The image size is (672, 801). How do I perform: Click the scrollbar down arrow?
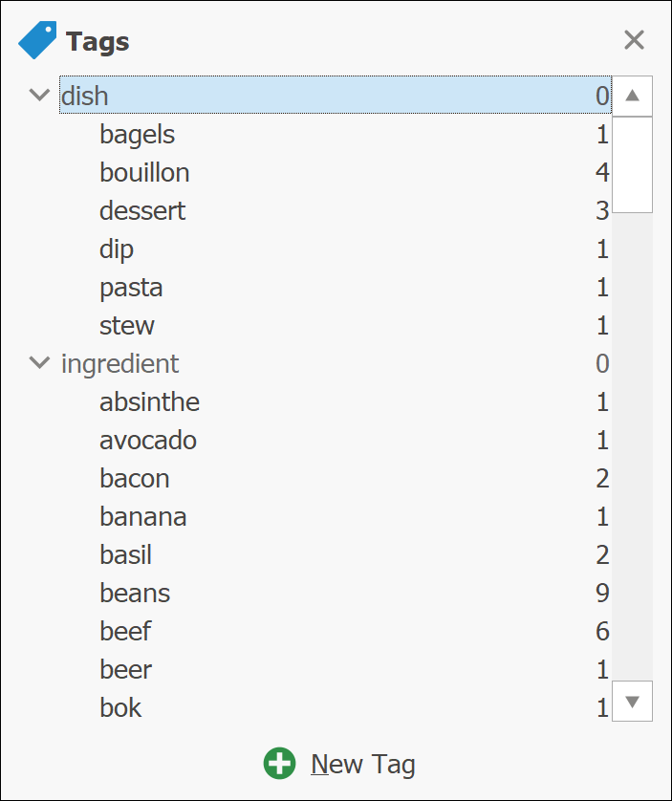click(632, 701)
